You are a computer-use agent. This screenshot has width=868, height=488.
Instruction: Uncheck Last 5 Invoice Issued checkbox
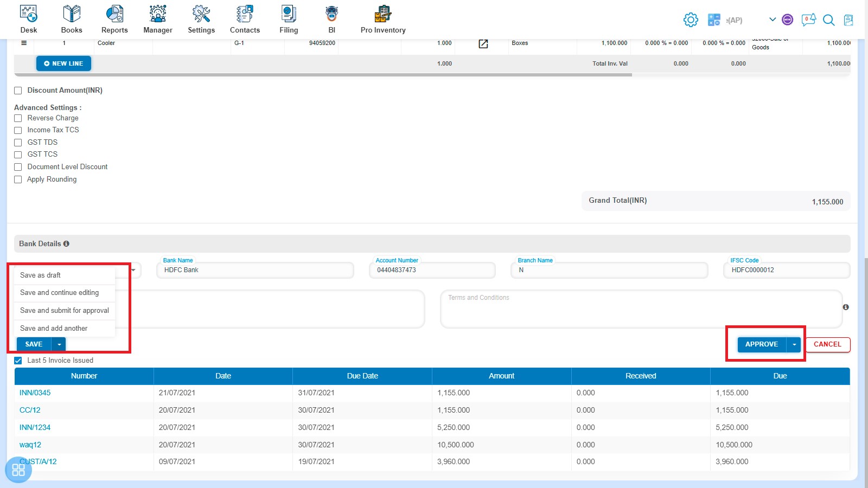pos(18,361)
